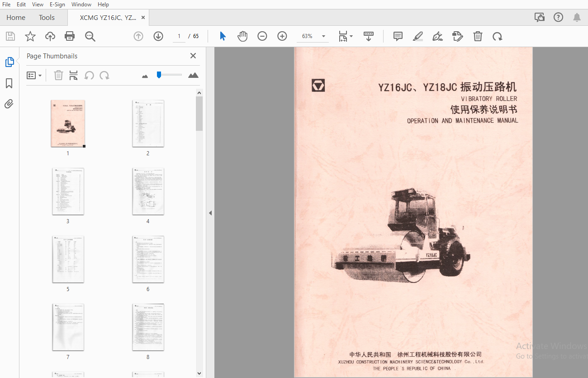Reduce thumbnail size small mountain icon
Image resolution: width=588 pixels, height=378 pixels.
click(x=145, y=76)
